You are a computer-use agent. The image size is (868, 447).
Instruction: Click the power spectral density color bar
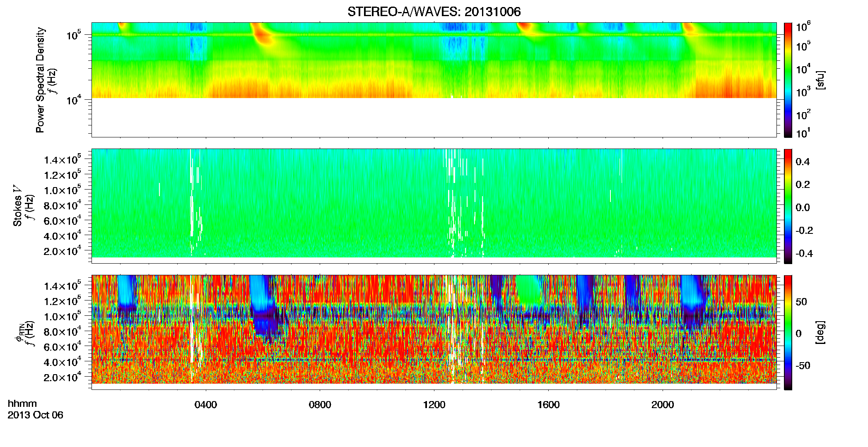[788, 80]
